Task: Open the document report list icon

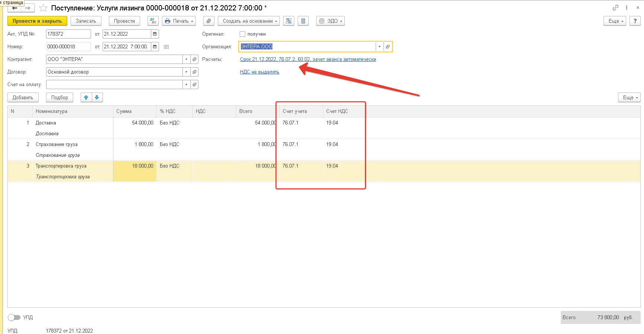Action: 303,21
